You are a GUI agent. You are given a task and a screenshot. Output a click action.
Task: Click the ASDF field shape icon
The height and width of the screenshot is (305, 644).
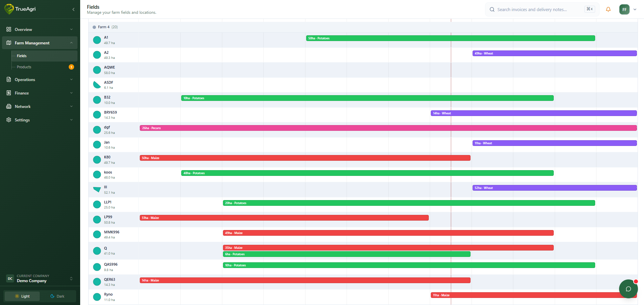(97, 85)
